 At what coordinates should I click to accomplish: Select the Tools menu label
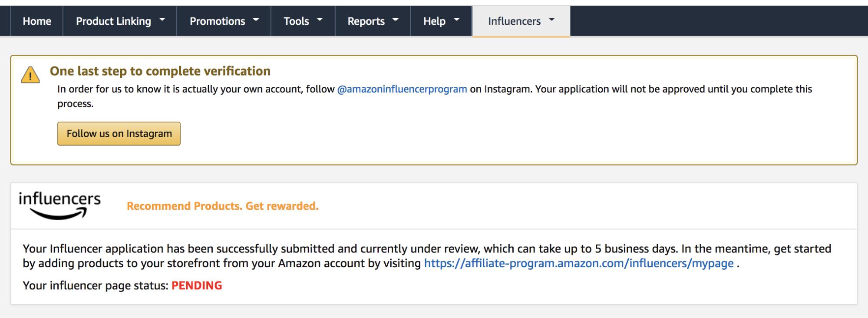[x=296, y=21]
